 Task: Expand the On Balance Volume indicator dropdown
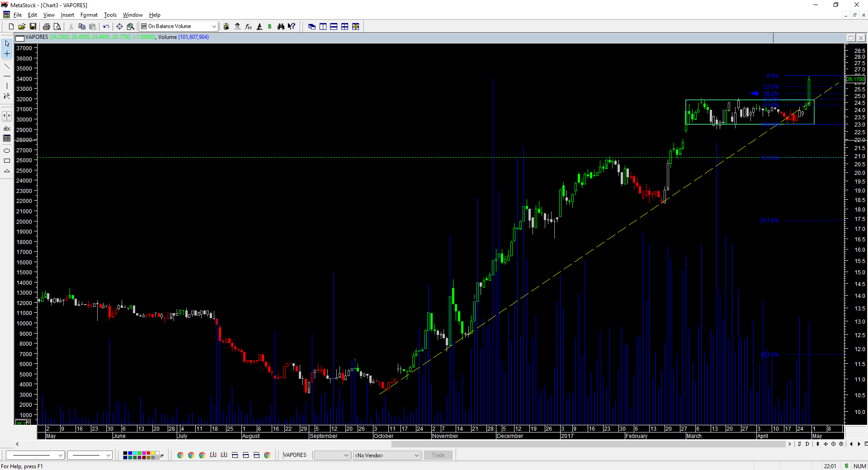click(x=214, y=27)
